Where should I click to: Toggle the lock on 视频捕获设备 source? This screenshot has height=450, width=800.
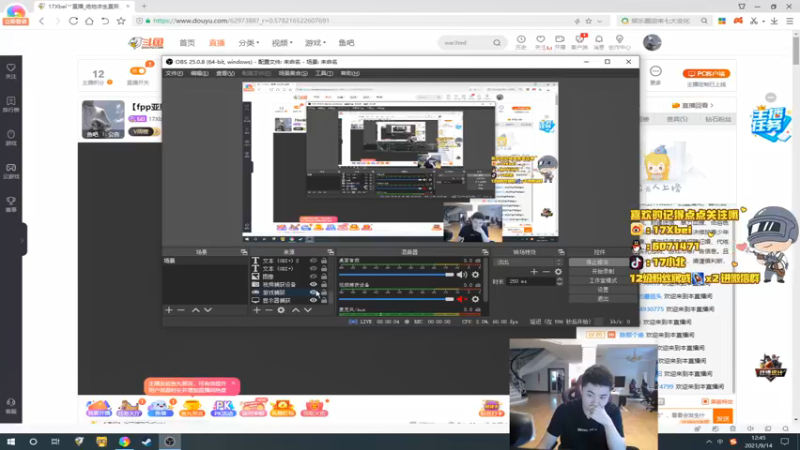(x=324, y=284)
